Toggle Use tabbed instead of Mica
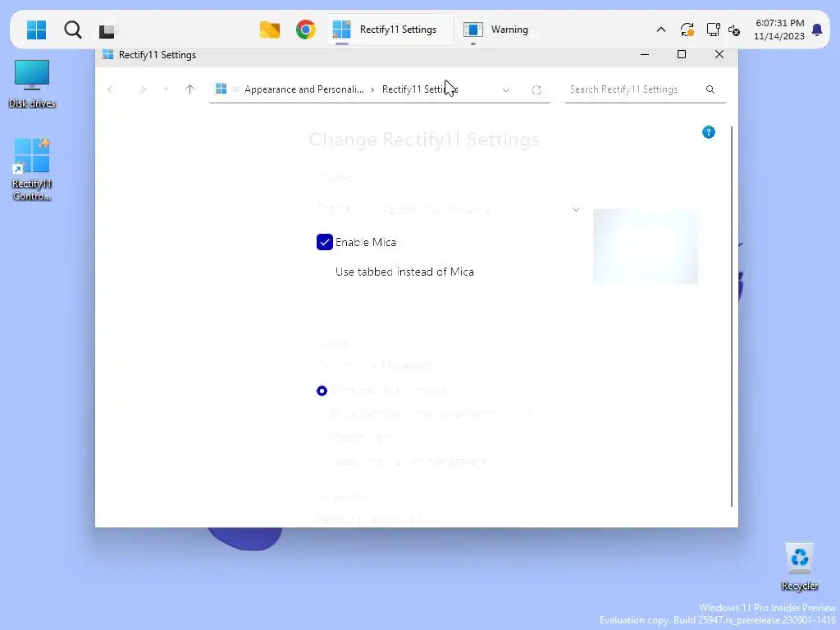This screenshot has height=630, width=840. (x=404, y=272)
